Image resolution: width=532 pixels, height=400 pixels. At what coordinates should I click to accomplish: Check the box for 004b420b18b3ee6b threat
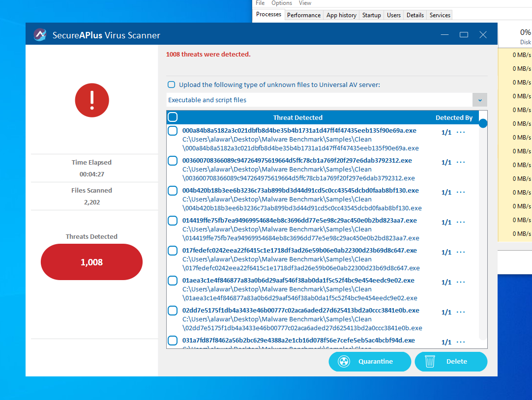pos(173,191)
